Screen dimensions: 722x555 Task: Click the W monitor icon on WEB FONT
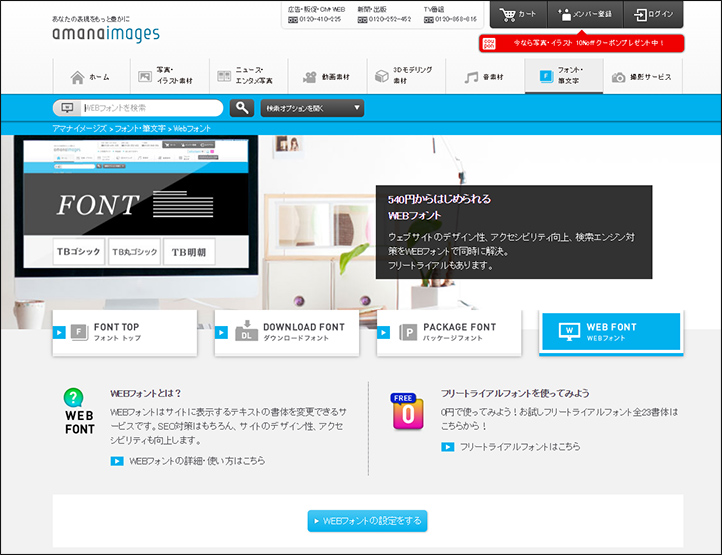(x=569, y=332)
